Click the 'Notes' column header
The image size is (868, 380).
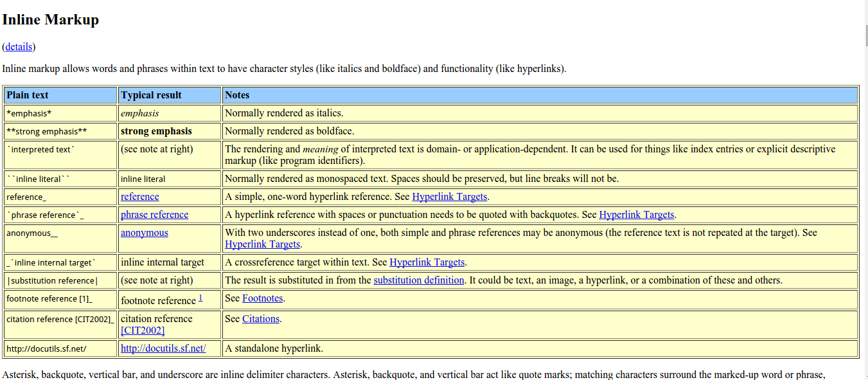coord(237,95)
